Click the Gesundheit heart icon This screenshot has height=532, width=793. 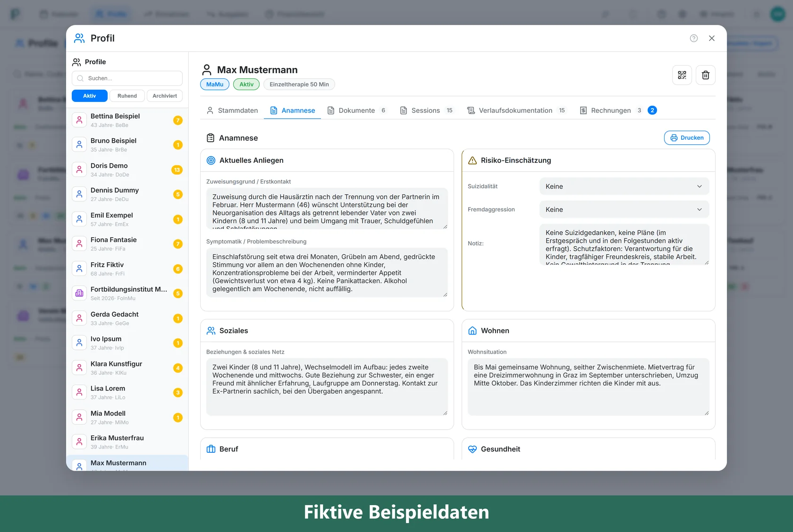click(x=472, y=449)
